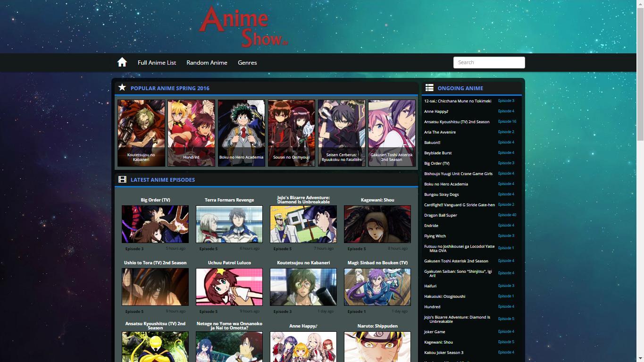The height and width of the screenshot is (362, 644).
Task: Open the Naruto: Shippuden episode thumbnail
Action: 377,347
